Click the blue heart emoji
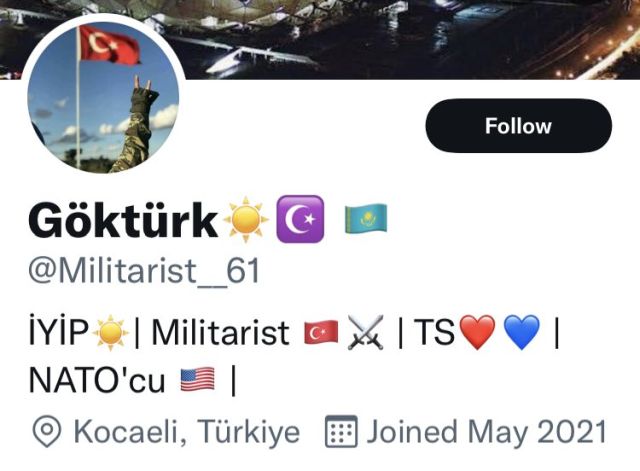This screenshot has width=640, height=471. 522,333
